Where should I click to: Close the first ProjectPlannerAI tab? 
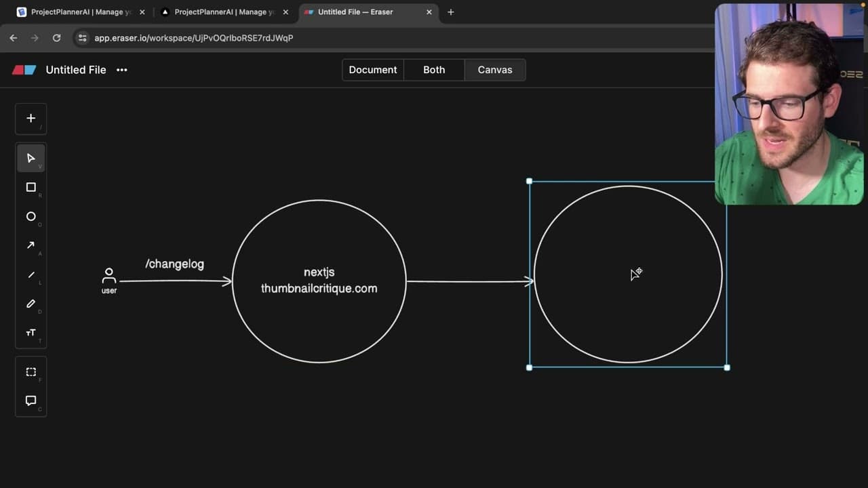pos(142,12)
